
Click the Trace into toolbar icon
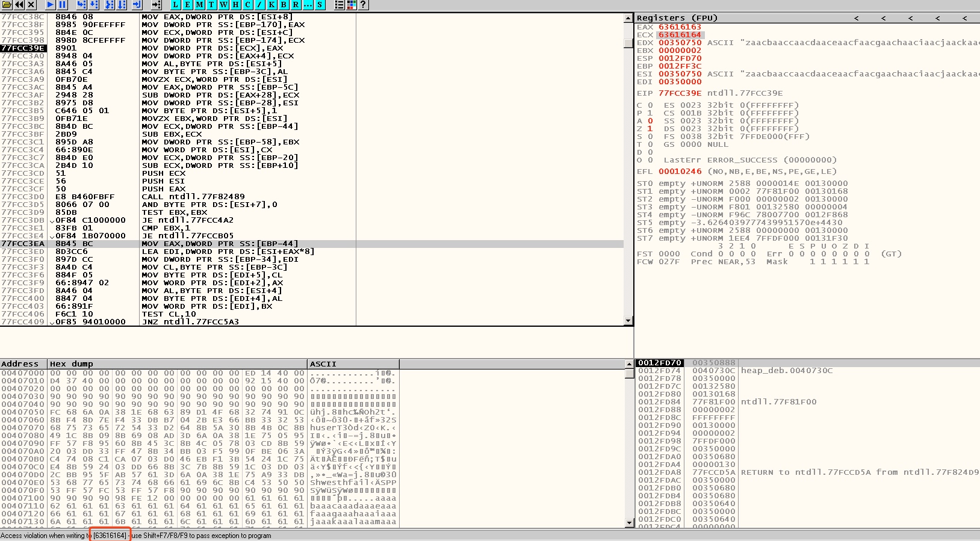coord(110,5)
